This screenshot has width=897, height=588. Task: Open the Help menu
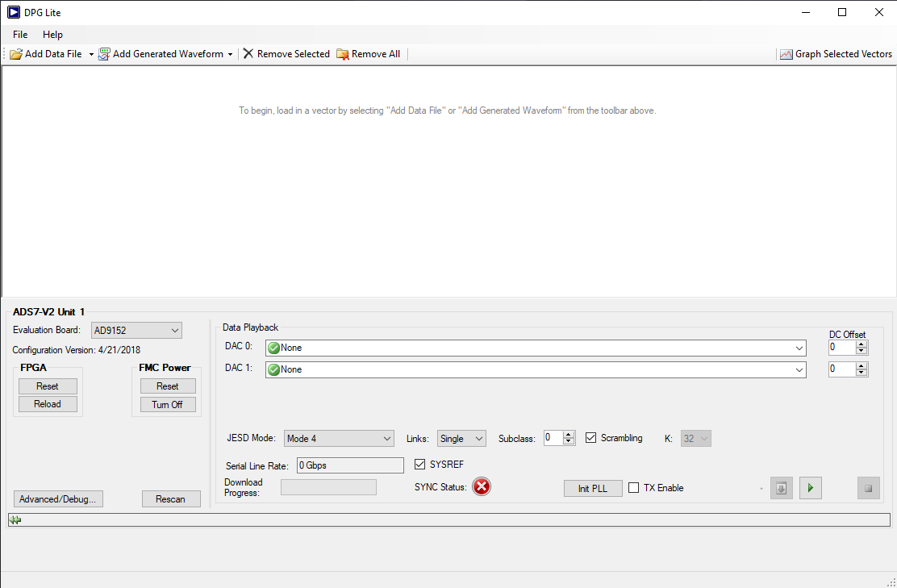tap(52, 35)
